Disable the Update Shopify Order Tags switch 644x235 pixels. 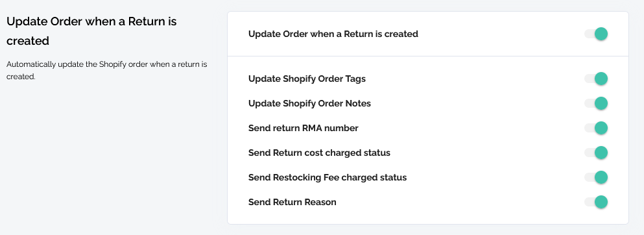coord(596,79)
